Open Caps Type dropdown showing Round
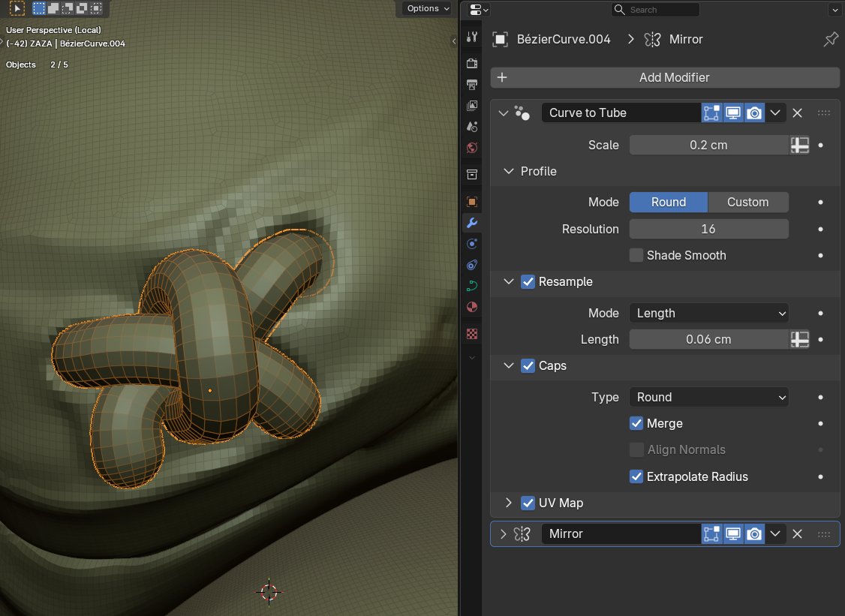 coord(708,397)
